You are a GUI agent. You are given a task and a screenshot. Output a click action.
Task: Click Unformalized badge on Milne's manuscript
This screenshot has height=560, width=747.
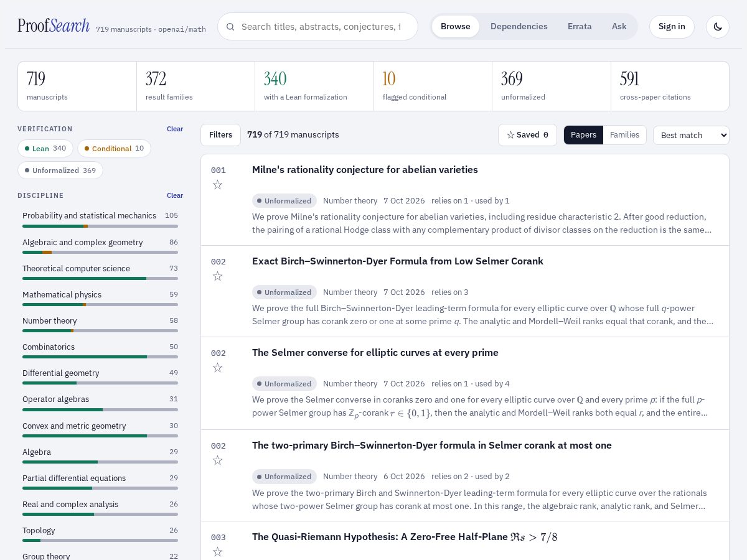tap(284, 201)
